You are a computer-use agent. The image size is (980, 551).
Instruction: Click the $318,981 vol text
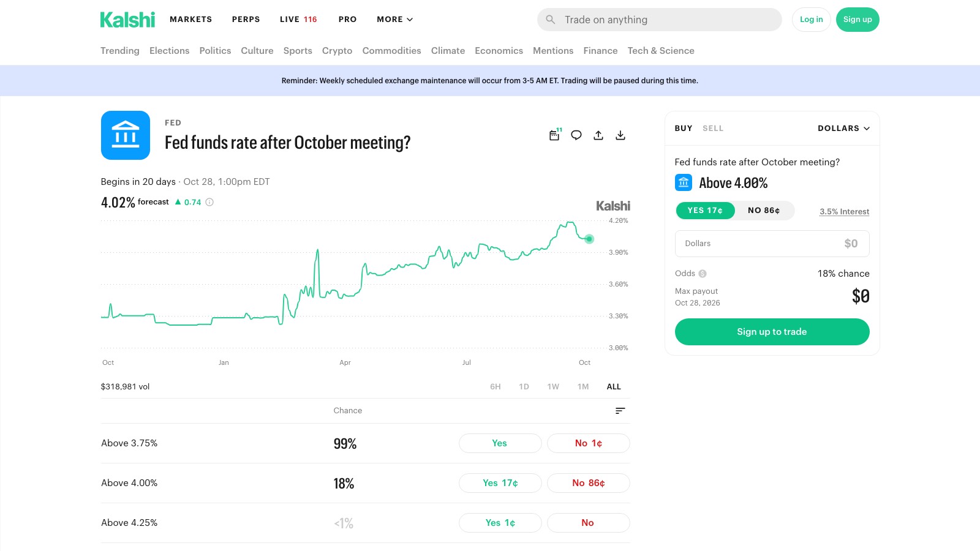click(x=125, y=387)
